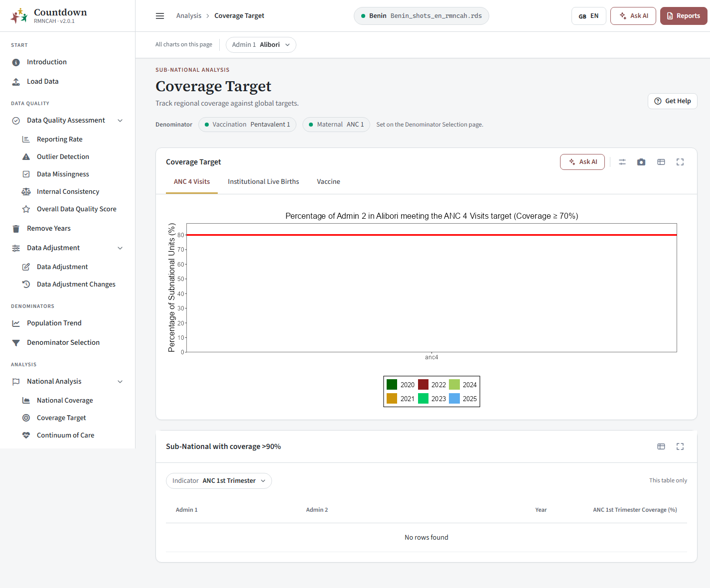Click Reports button
The width and height of the screenshot is (710, 588).
click(684, 16)
